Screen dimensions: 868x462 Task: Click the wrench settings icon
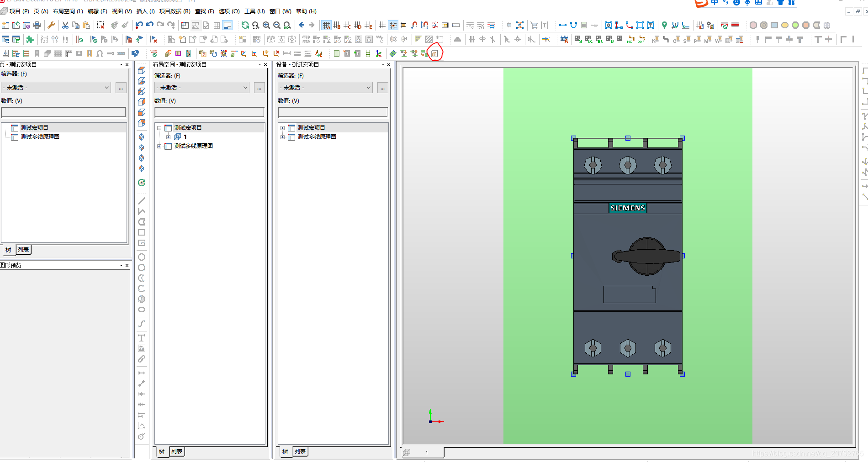pyautogui.click(x=51, y=25)
